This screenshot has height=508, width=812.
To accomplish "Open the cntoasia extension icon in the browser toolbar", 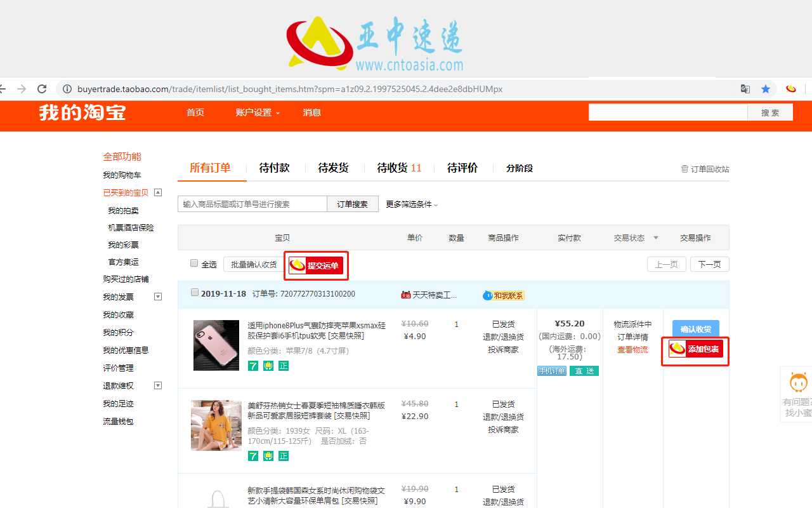I will click(x=791, y=89).
